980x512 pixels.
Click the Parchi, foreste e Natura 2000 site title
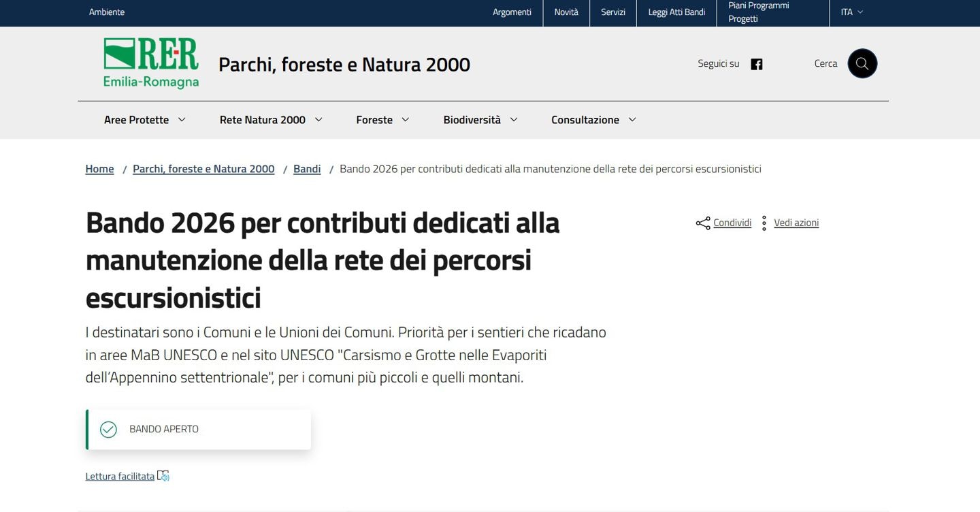pyautogui.click(x=344, y=65)
